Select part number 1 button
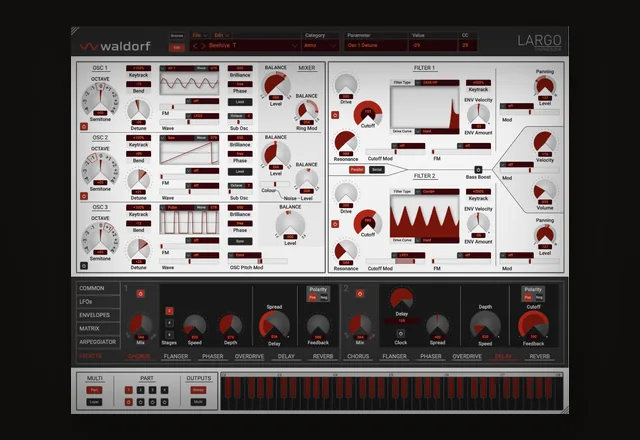The image size is (640, 440). (128, 390)
